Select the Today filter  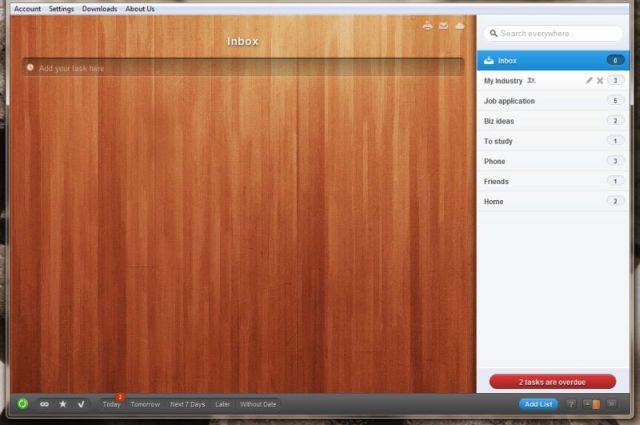point(111,404)
